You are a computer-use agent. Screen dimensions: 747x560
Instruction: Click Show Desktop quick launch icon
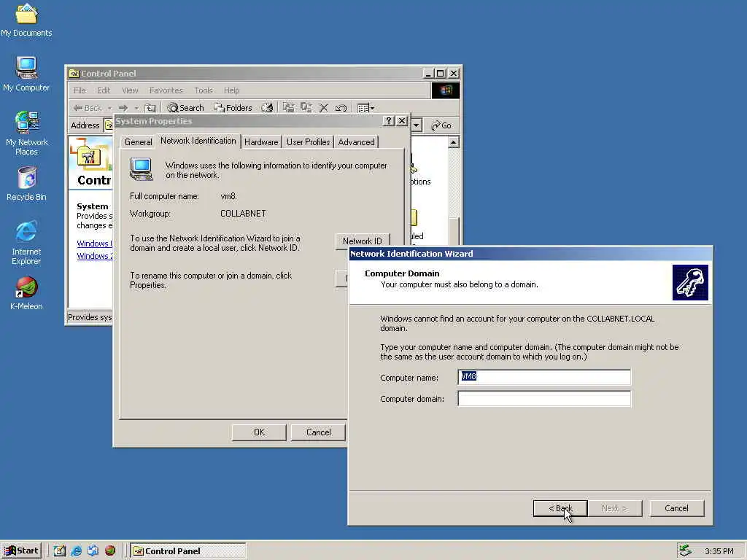tap(60, 551)
